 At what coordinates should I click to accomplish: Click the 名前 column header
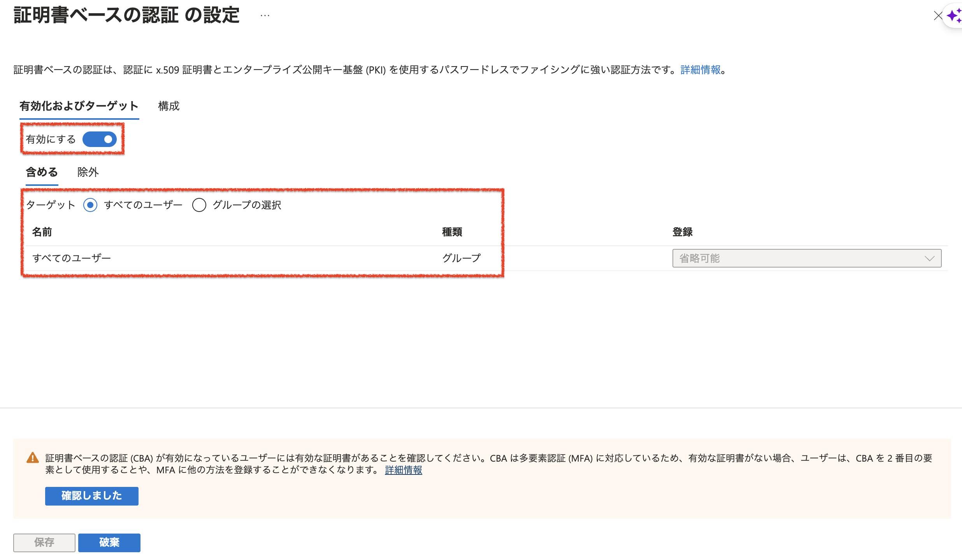tap(42, 232)
